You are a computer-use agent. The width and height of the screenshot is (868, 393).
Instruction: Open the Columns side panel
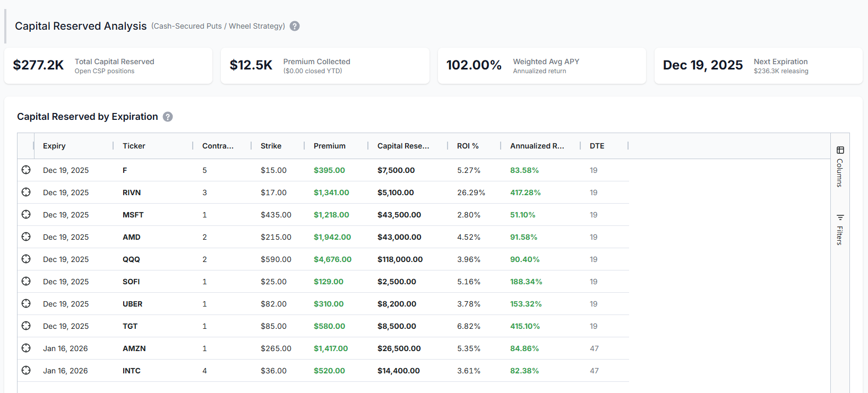840,167
